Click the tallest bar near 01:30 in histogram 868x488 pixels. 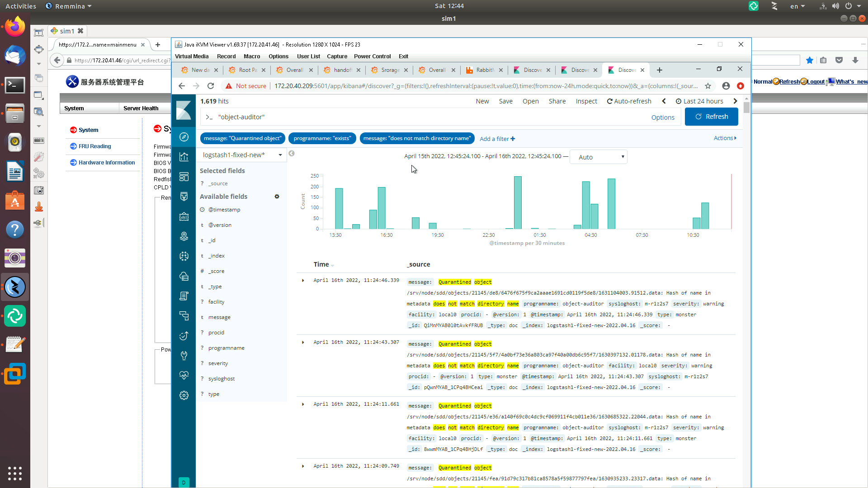coord(518,203)
